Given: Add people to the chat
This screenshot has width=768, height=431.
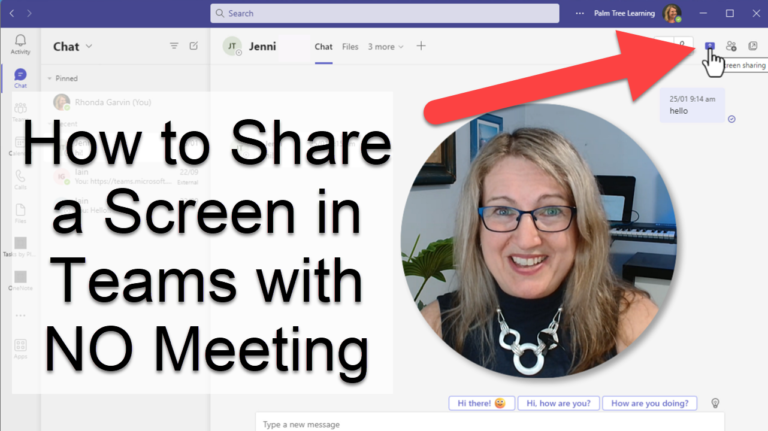Looking at the screenshot, I should click(x=731, y=46).
